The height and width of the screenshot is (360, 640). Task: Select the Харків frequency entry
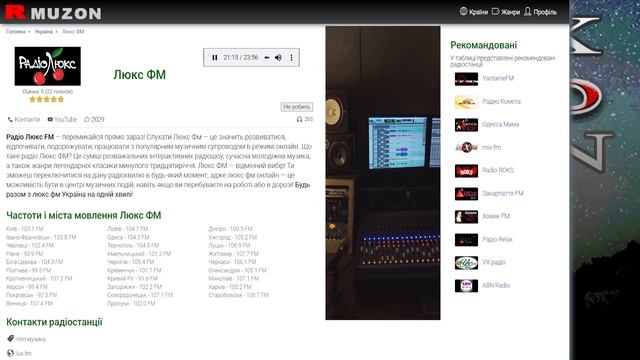[230, 287]
